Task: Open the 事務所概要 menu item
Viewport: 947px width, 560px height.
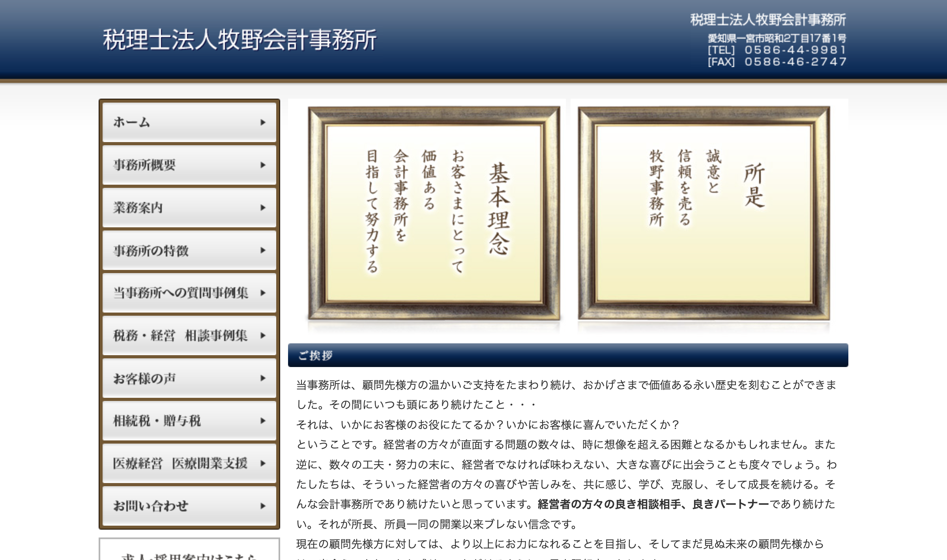Action: pyautogui.click(x=144, y=165)
